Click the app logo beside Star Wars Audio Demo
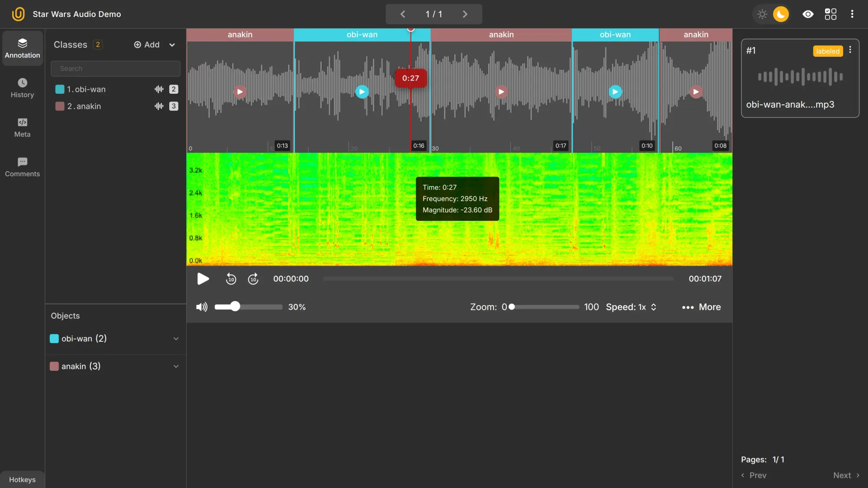 tap(18, 14)
